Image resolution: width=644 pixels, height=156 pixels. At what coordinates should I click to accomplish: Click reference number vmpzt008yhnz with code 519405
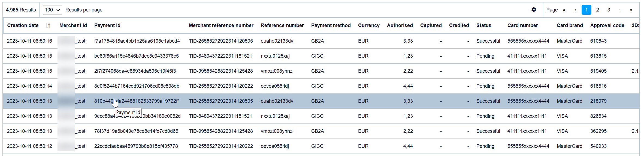(276, 71)
